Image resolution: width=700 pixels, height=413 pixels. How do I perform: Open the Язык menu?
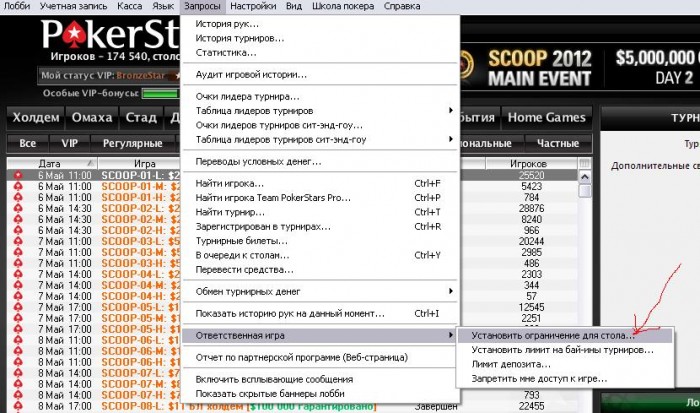pos(163,6)
